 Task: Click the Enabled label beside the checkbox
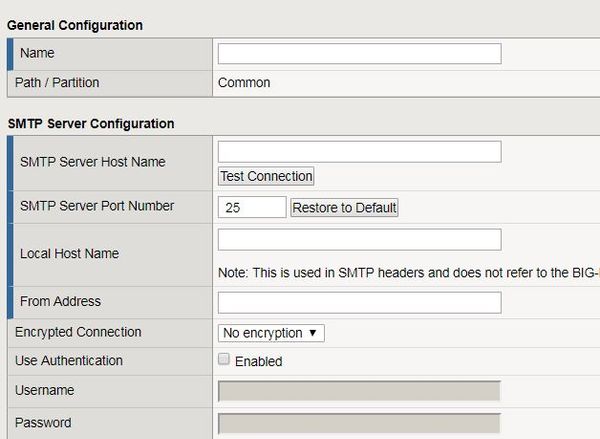pos(259,361)
